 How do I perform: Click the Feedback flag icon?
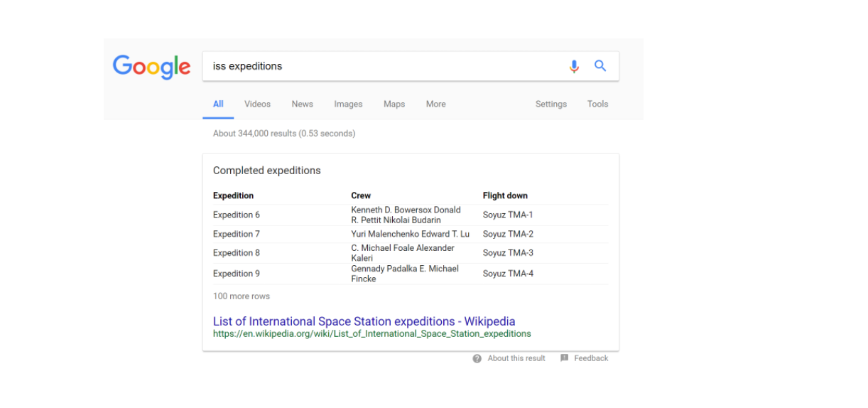coord(565,358)
